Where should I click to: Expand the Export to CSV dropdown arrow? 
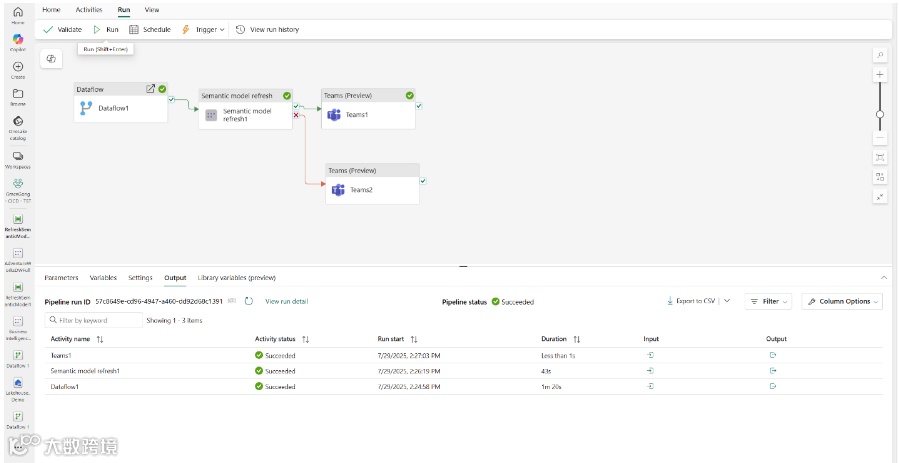tap(726, 301)
